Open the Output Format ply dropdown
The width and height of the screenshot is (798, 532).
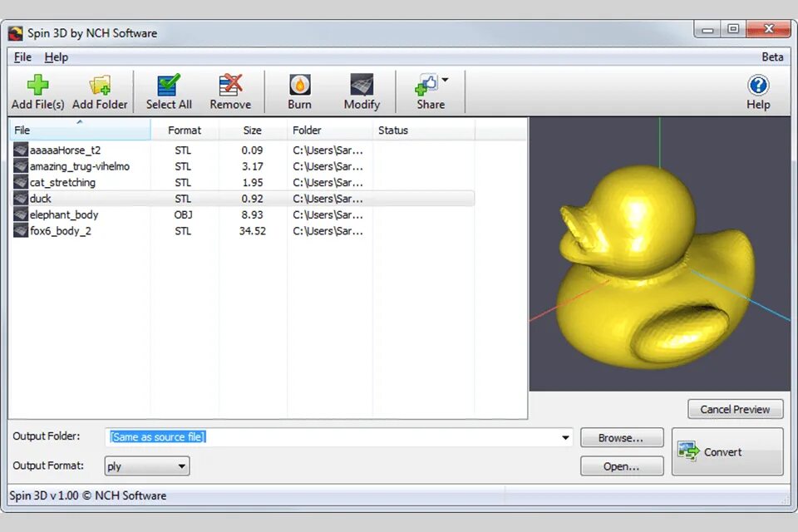[147, 466]
